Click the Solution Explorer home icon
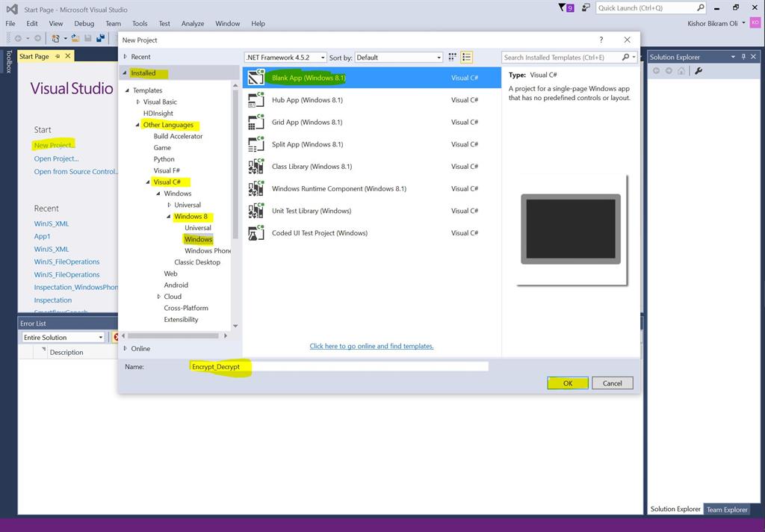This screenshot has height=532, width=765. [x=681, y=71]
